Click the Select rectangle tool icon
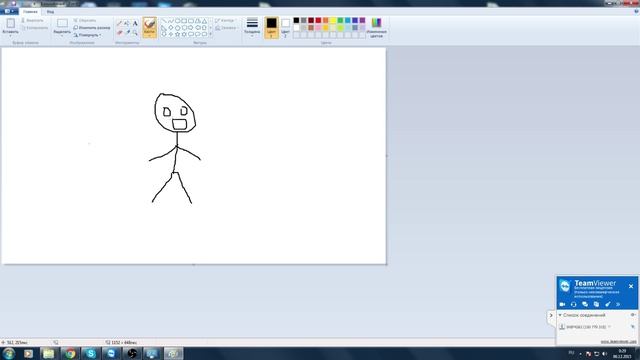 pos(62,23)
